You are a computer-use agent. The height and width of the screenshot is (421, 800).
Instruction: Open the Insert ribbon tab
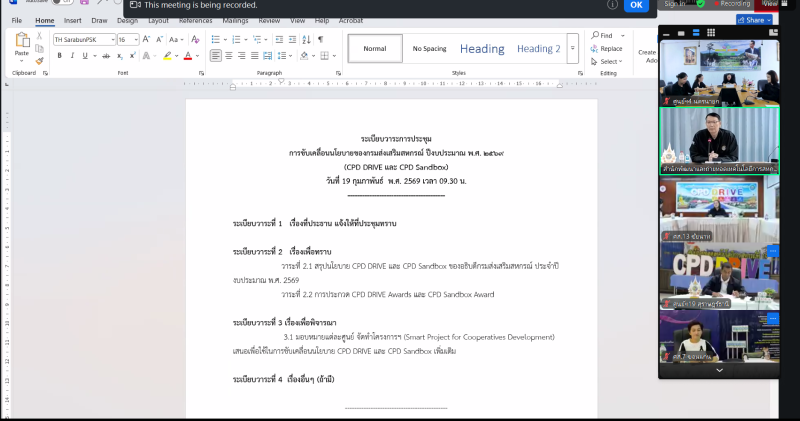click(73, 20)
